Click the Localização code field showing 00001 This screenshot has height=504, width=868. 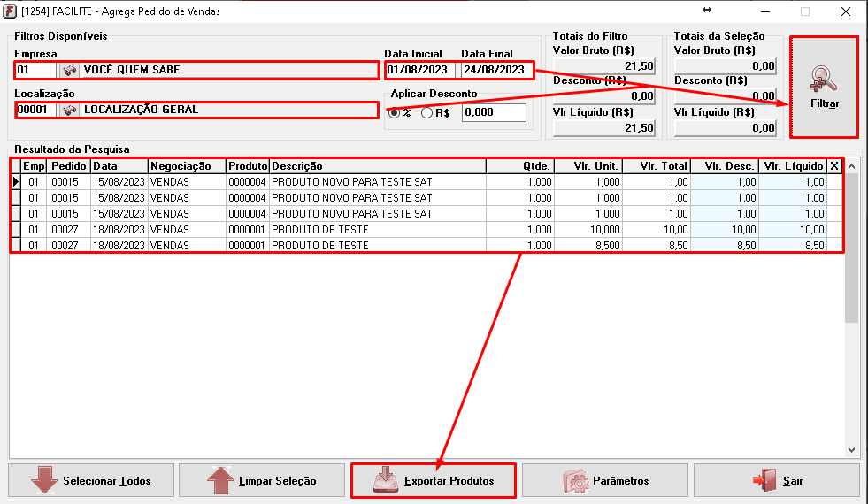(35, 111)
